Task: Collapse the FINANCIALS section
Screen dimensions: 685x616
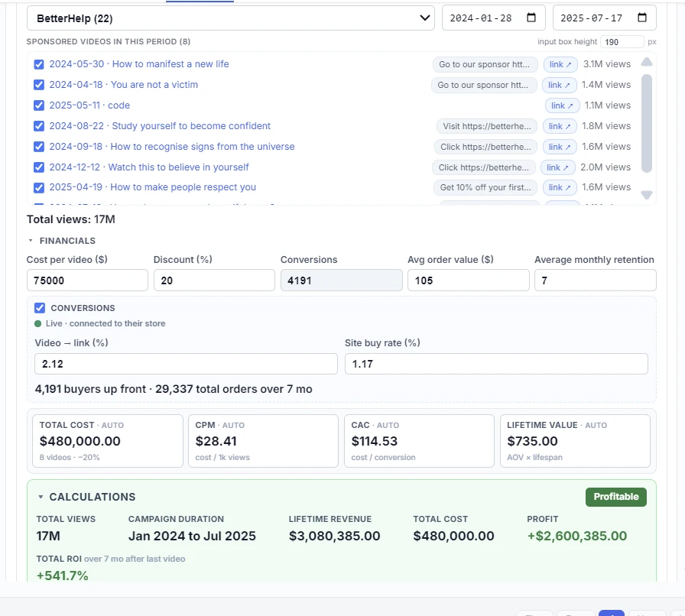Action: point(61,241)
